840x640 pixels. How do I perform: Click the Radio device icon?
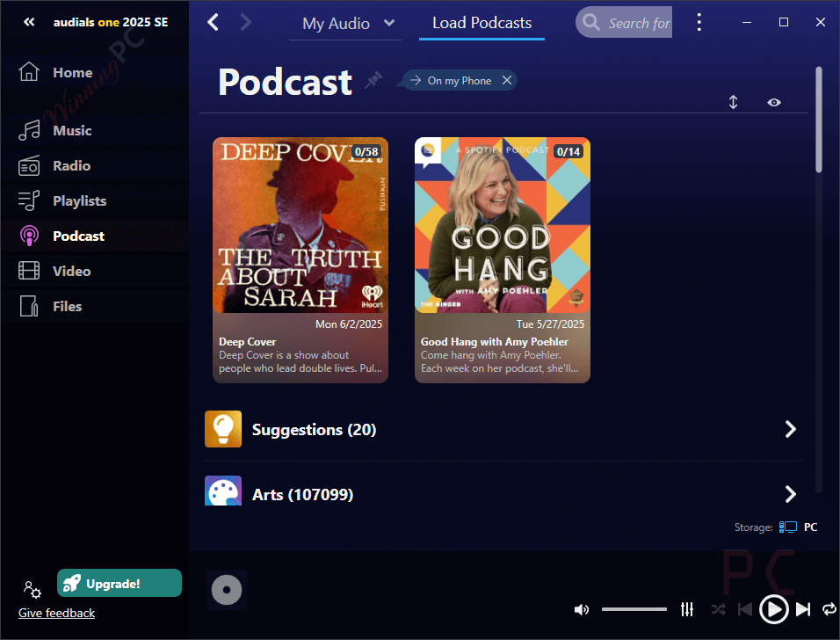(x=29, y=165)
